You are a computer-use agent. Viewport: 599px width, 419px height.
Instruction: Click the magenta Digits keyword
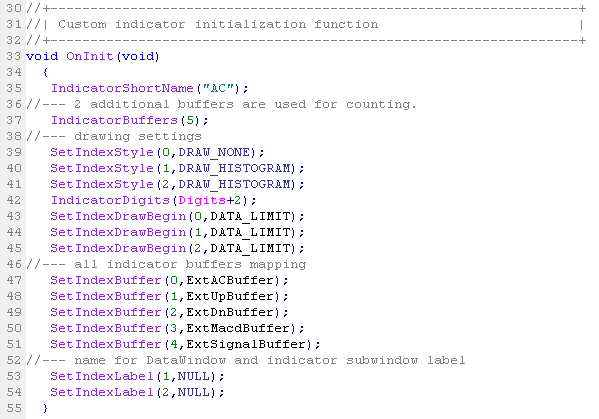point(202,201)
